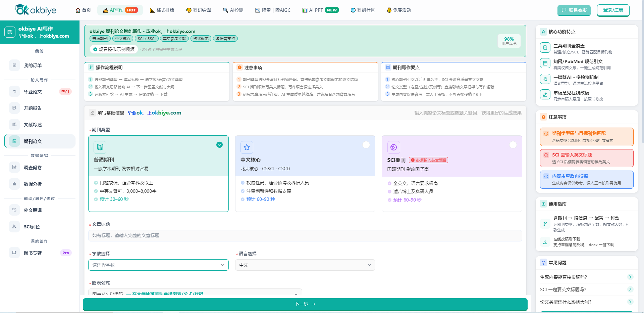Expand FAQ SCI 一定要英文标题吗?
This screenshot has height=313, width=644.
[586, 289]
